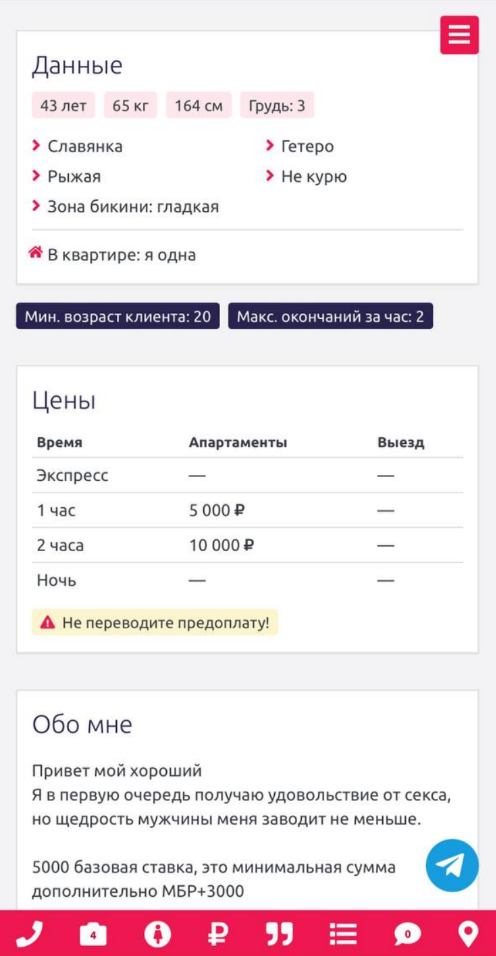Viewport: 496px width, 956px height.
Task: Click the house icon next to В квартире
Action: pos(35,252)
